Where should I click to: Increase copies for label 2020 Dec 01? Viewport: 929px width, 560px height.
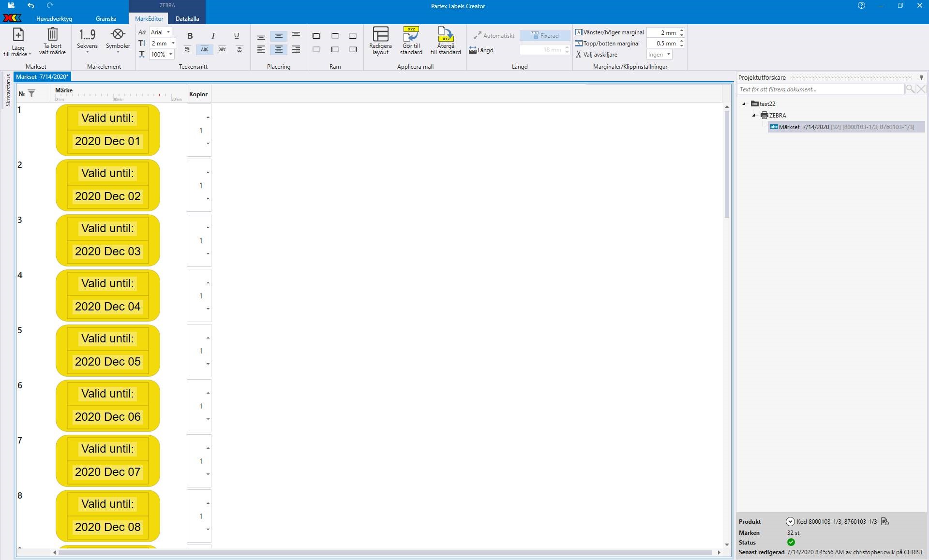click(x=208, y=117)
